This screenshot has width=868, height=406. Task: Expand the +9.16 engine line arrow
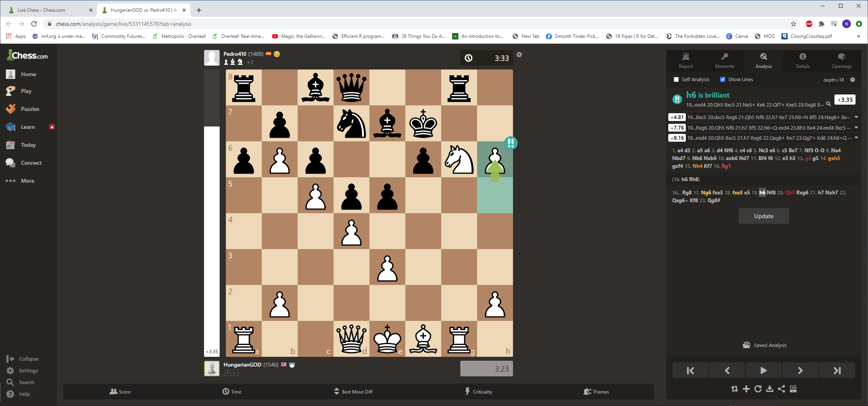pyautogui.click(x=856, y=138)
